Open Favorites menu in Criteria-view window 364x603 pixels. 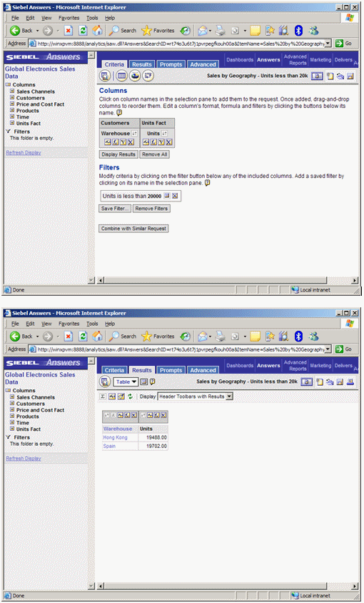(x=69, y=18)
